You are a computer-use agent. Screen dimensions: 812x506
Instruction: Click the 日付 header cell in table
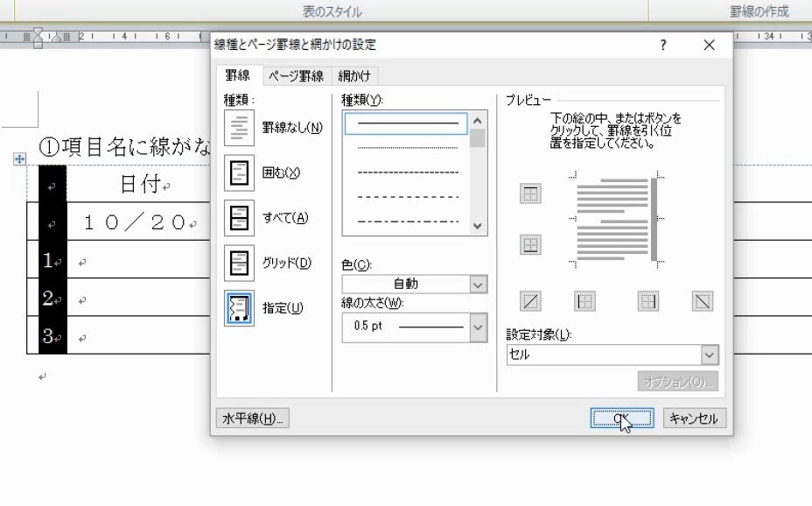tap(139, 184)
